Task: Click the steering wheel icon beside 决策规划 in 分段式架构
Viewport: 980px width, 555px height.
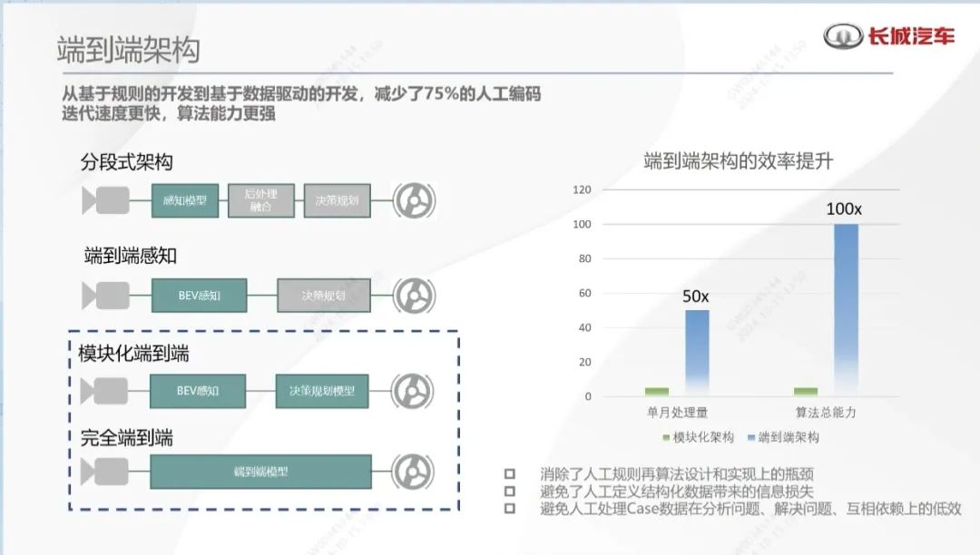Action: [414, 200]
